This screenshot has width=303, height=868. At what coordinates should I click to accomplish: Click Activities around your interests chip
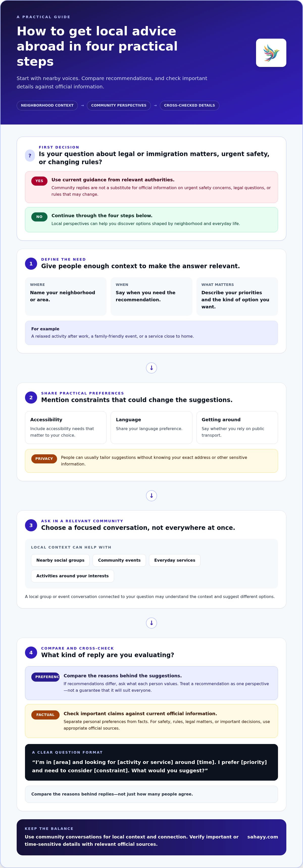point(72,576)
